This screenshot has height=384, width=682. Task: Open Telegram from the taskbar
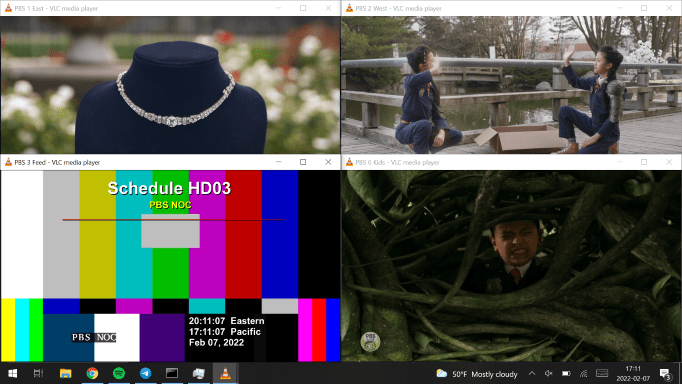(145, 373)
